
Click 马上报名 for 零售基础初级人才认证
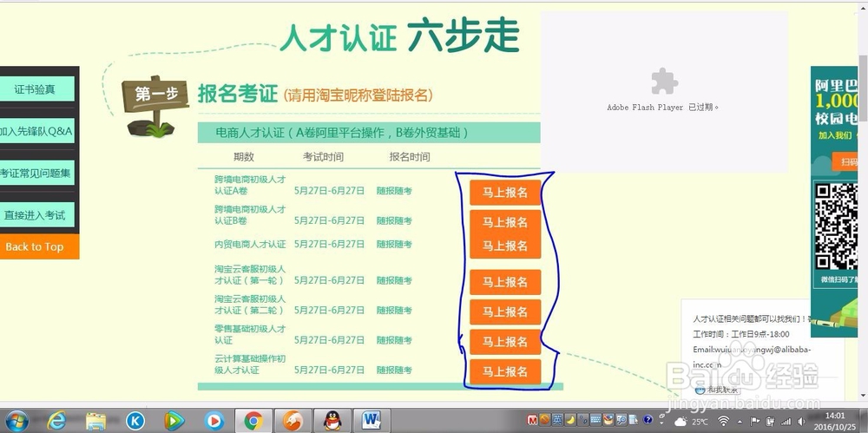click(505, 342)
